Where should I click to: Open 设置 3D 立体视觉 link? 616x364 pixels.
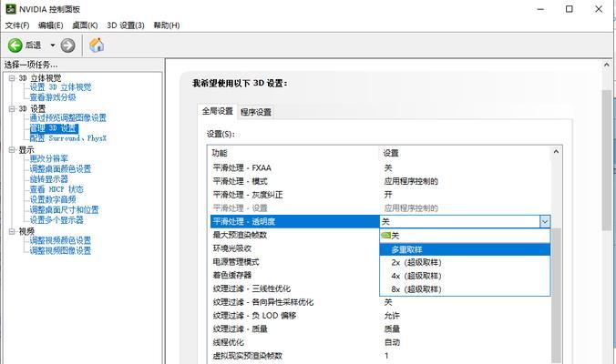[x=60, y=87]
